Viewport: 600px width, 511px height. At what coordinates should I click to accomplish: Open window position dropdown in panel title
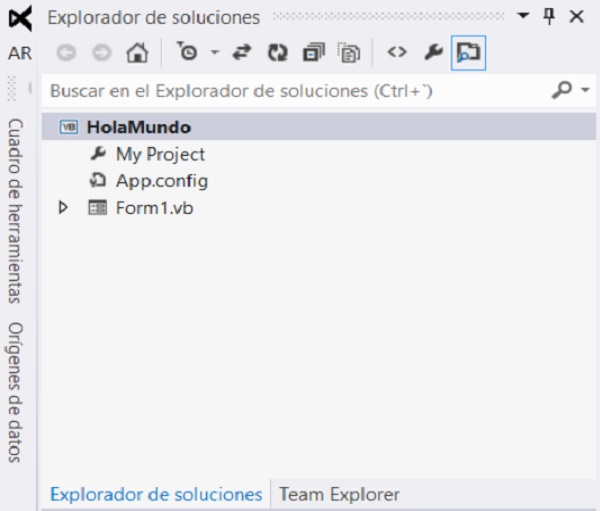click(x=523, y=16)
